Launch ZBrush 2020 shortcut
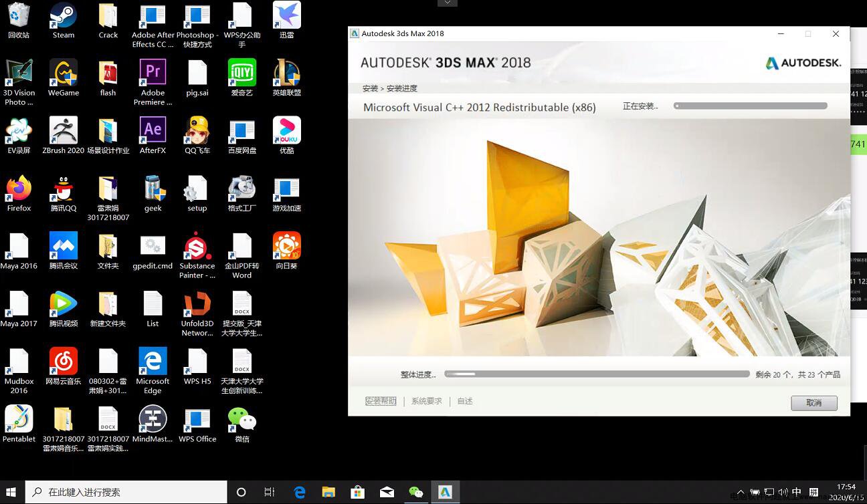The height and width of the screenshot is (504, 867). [64, 136]
